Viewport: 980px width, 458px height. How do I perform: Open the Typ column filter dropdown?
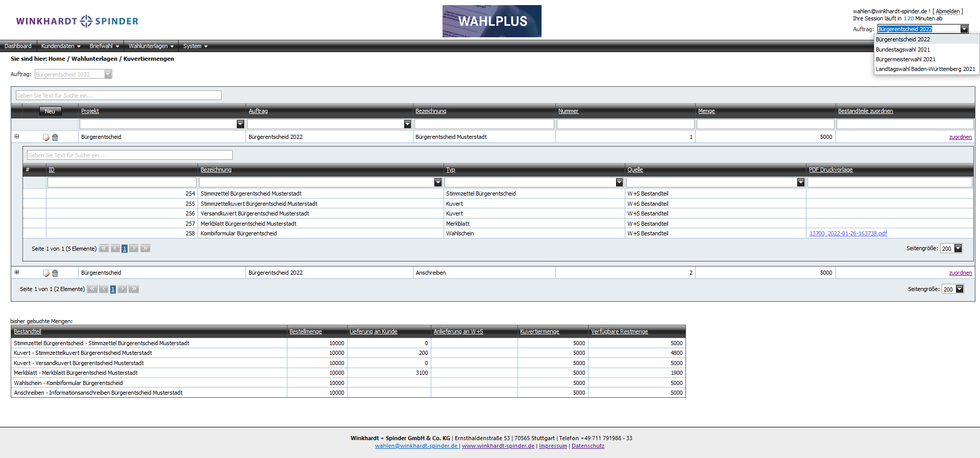click(619, 182)
